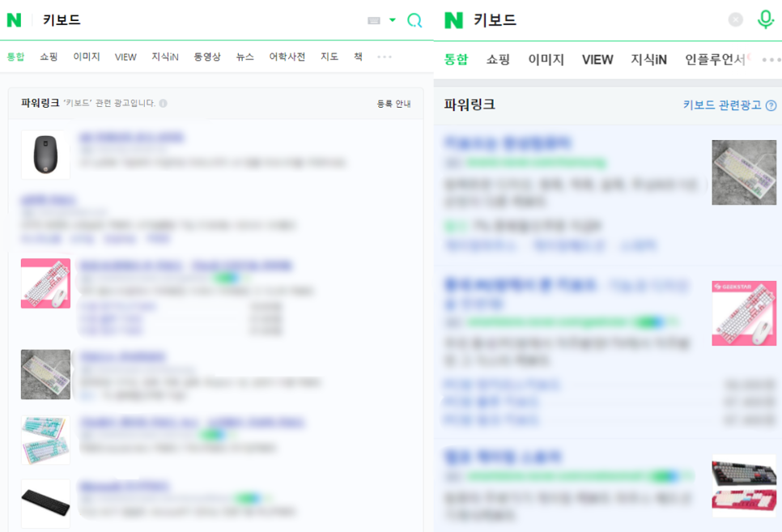Viewport: 782px width, 532px height.
Task: Expand more tabs ellipsis in mobile view
Action: pyautogui.click(x=771, y=59)
